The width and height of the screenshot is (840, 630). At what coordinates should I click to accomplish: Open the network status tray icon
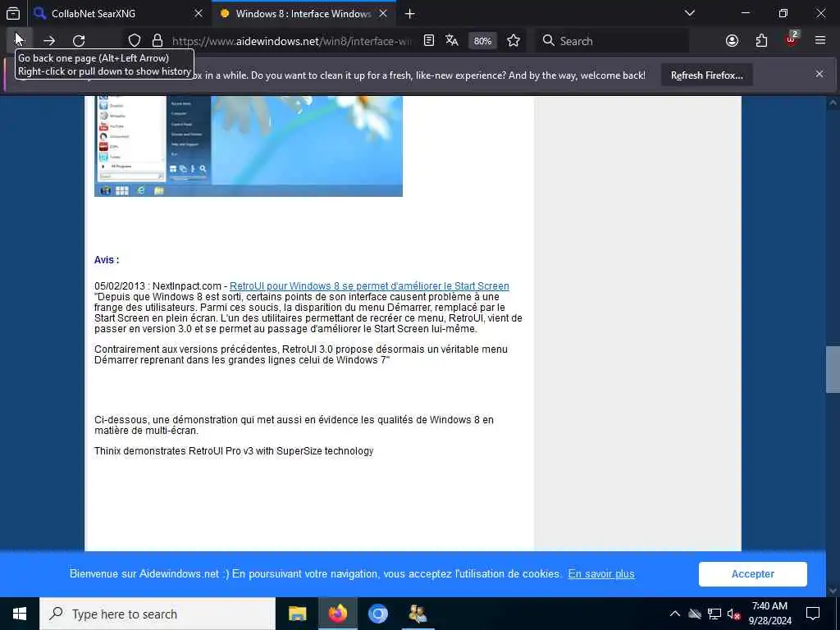[x=714, y=614]
